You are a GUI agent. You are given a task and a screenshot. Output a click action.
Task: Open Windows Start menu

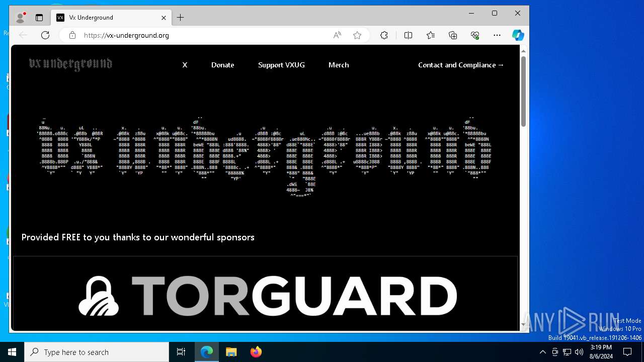(12, 352)
